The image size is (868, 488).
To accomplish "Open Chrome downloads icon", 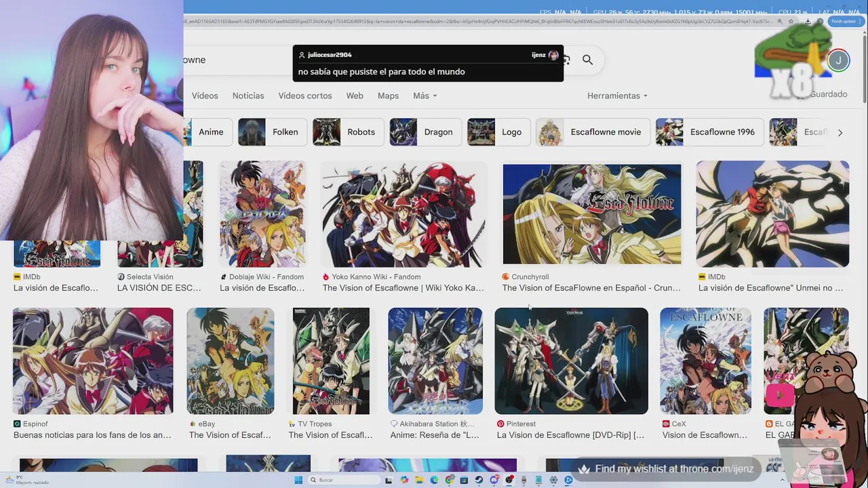I will click(x=808, y=22).
